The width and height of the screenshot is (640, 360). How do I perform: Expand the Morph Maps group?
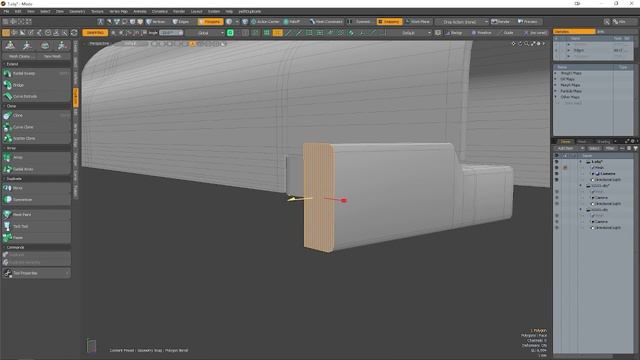556,85
